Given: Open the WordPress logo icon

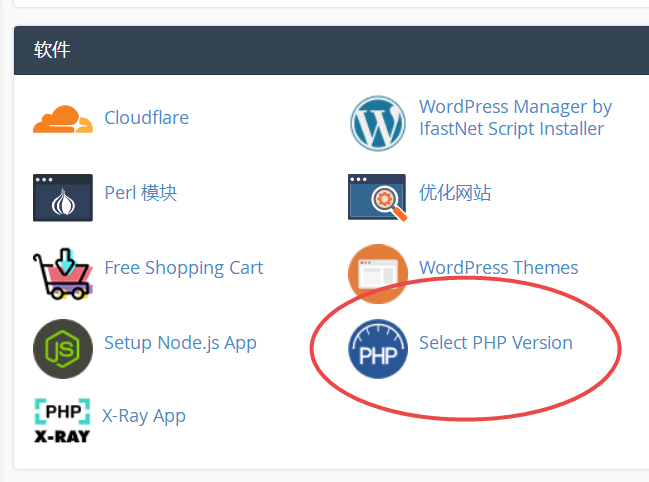Looking at the screenshot, I should (x=378, y=123).
